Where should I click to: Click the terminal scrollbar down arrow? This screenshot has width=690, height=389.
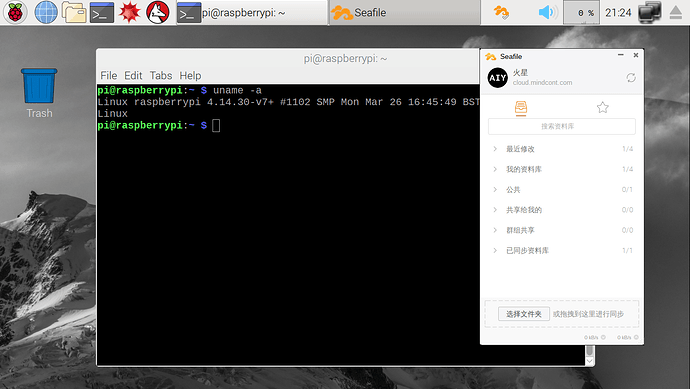pos(590,360)
